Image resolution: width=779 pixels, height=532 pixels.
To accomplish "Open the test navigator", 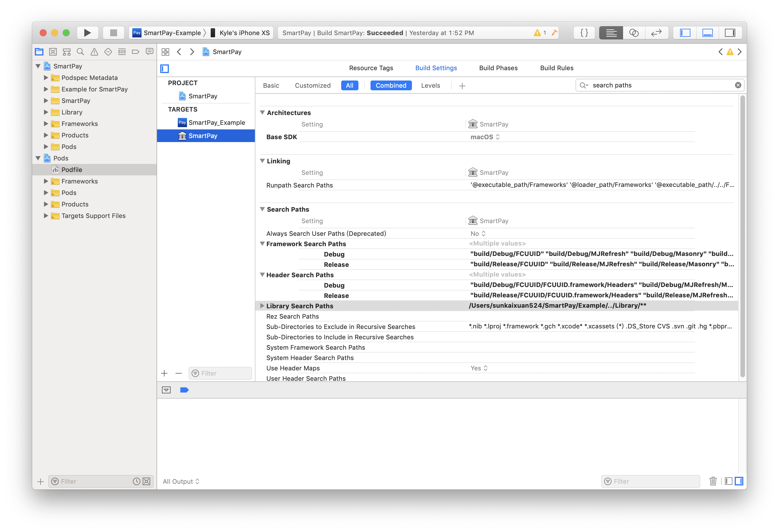I will click(x=108, y=52).
